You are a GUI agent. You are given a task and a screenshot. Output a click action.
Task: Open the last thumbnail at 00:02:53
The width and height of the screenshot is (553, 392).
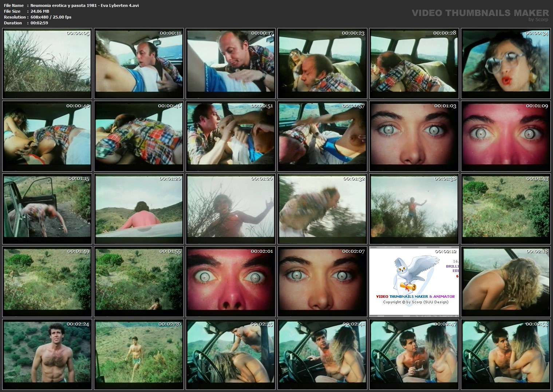[506, 355]
